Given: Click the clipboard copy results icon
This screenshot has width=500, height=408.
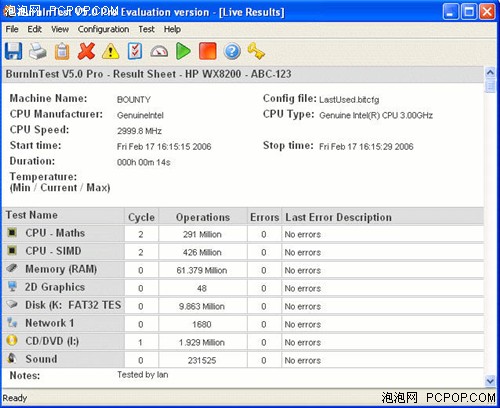Looking at the screenshot, I should pos(62,51).
